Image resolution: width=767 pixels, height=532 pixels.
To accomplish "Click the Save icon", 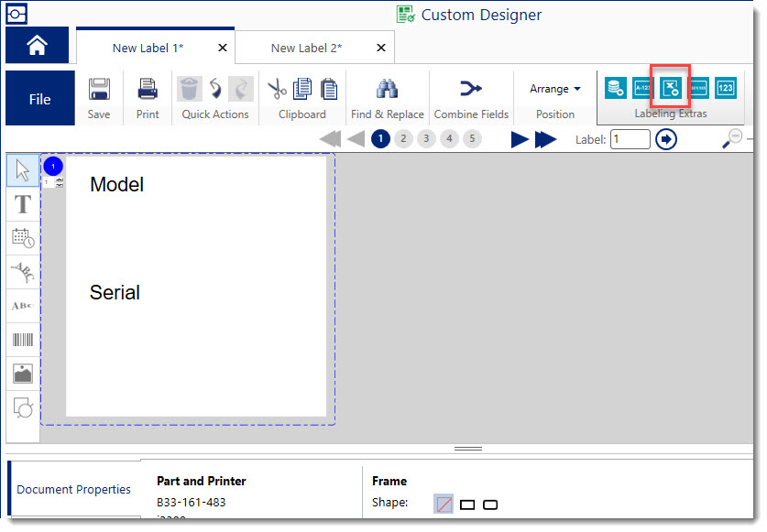I will point(99,89).
